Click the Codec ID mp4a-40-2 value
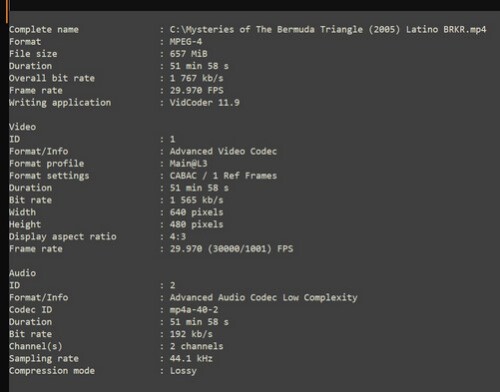The width and height of the screenshot is (500, 392). click(194, 310)
